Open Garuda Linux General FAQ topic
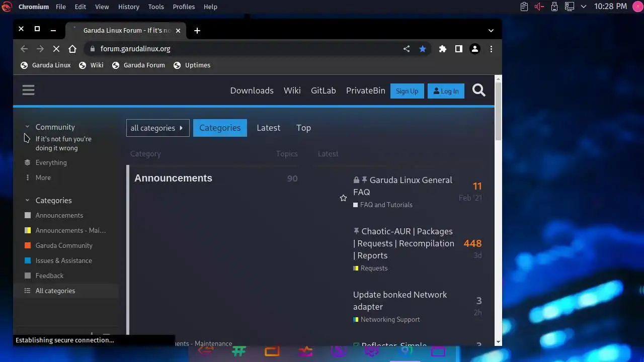The height and width of the screenshot is (362, 644). [403, 186]
